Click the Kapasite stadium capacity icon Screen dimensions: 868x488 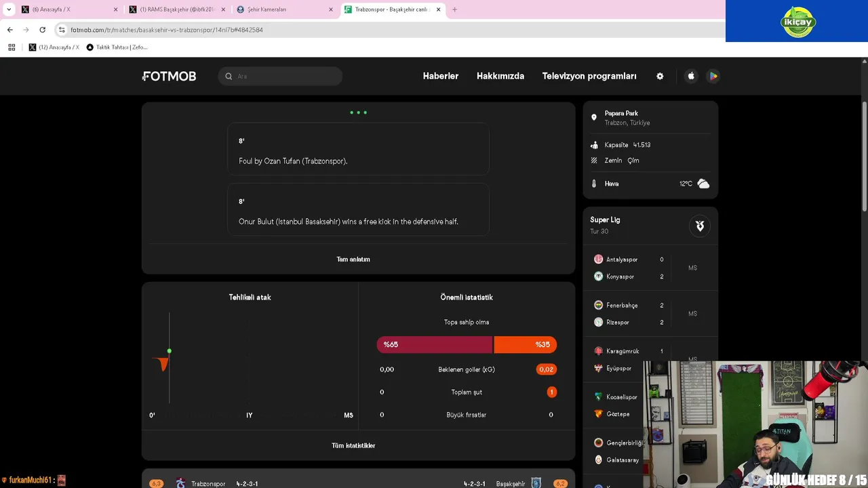click(x=594, y=145)
